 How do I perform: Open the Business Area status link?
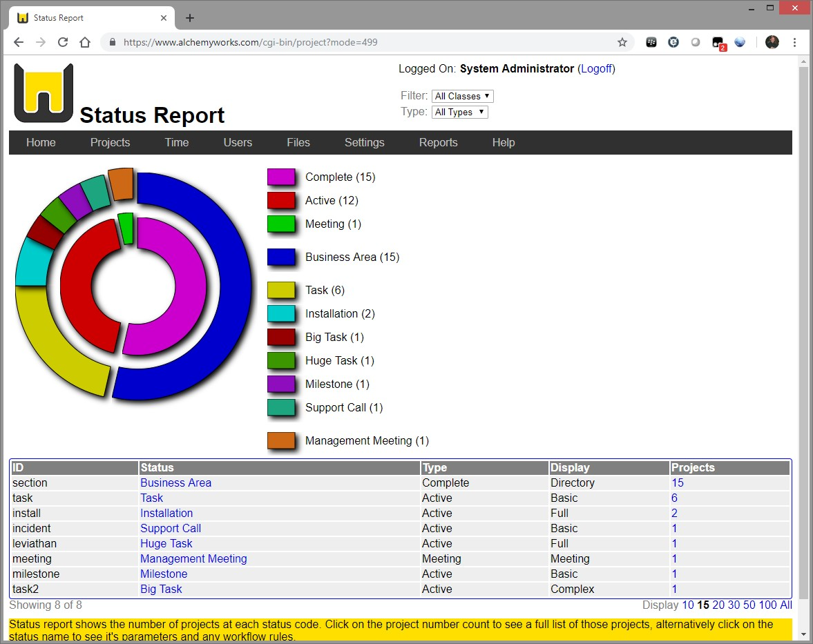[175, 483]
